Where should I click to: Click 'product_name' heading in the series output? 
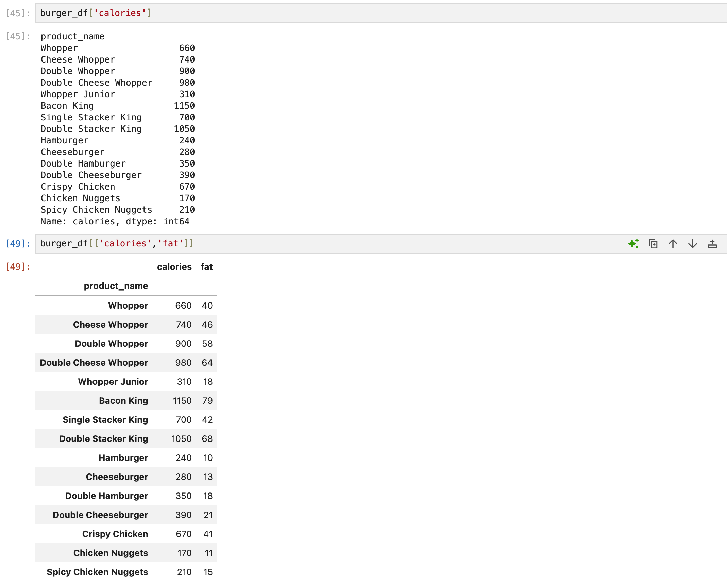point(72,36)
